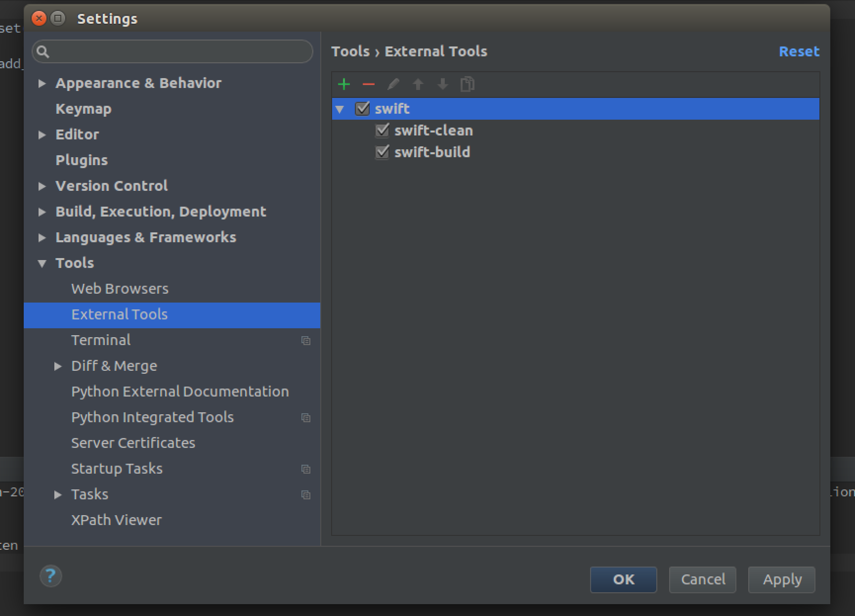This screenshot has height=616, width=855.
Task: Select the swift-build tool row
Action: point(575,152)
